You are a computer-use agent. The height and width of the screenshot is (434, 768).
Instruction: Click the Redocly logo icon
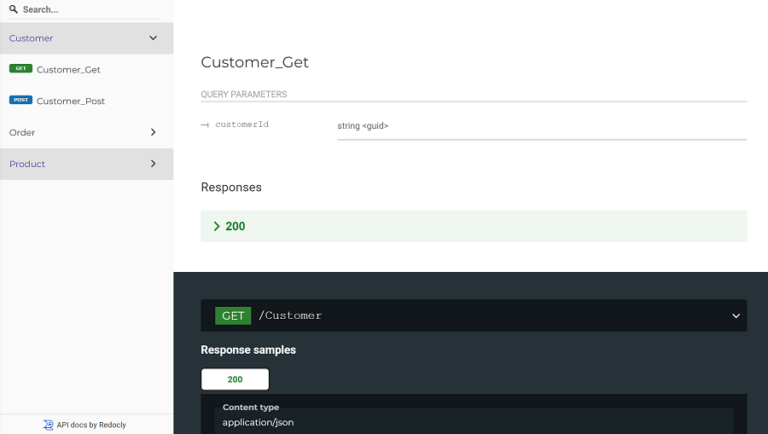tap(48, 425)
